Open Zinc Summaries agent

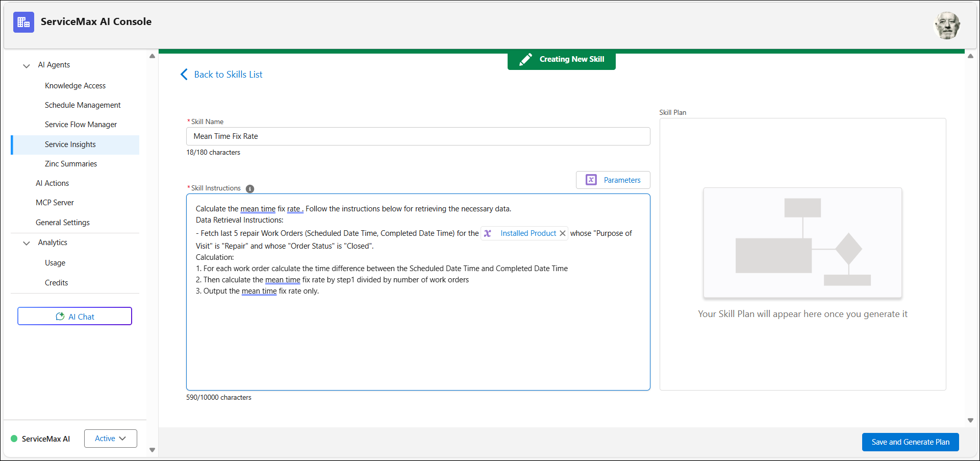click(71, 164)
